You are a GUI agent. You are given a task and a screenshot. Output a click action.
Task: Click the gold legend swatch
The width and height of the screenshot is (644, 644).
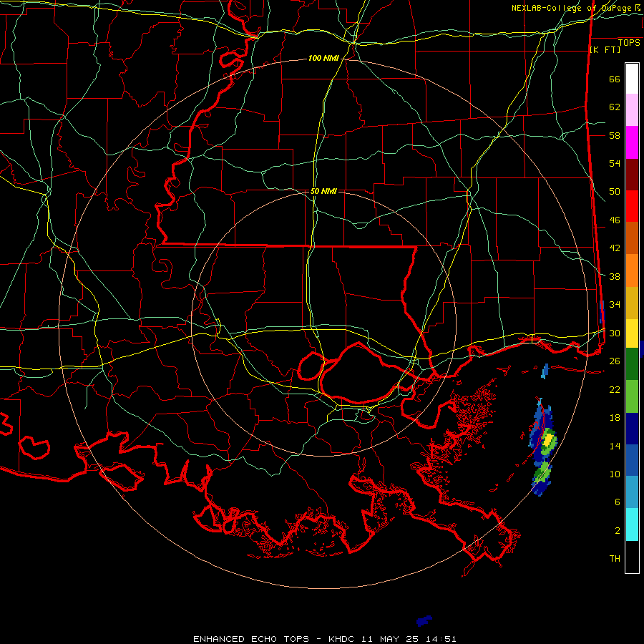pyautogui.click(x=632, y=303)
